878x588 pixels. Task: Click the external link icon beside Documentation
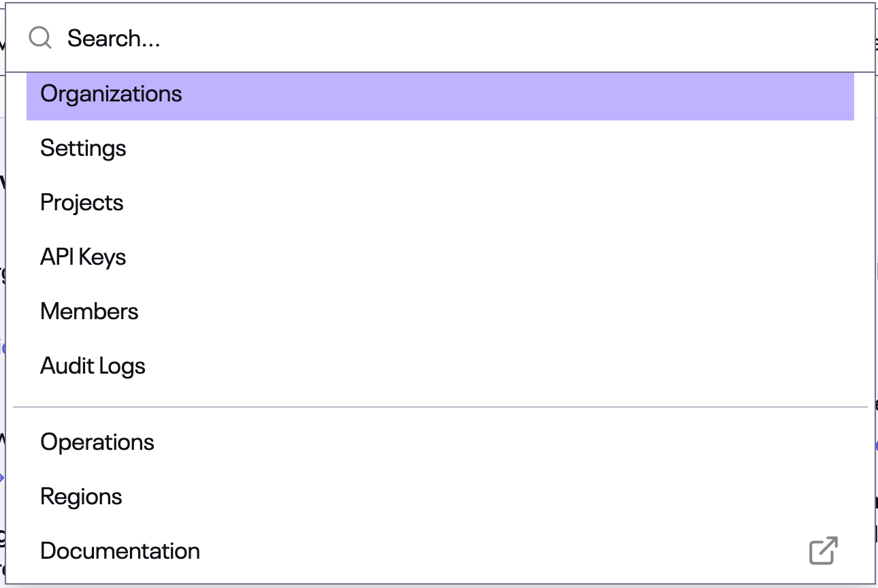[823, 551]
